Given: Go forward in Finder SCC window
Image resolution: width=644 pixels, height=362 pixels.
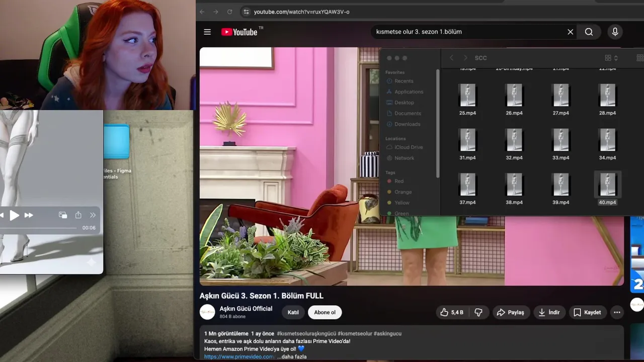Looking at the screenshot, I should tap(465, 58).
